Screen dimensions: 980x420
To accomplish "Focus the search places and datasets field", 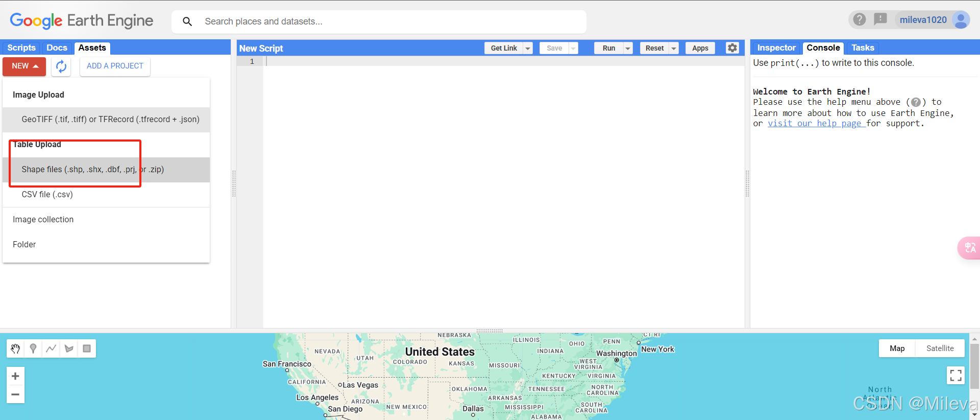I will (x=379, y=21).
